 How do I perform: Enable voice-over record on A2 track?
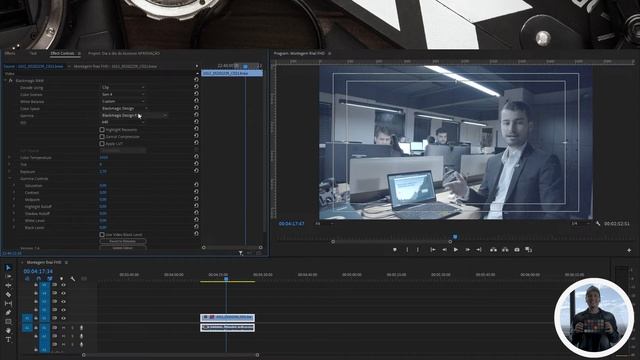(x=81, y=336)
